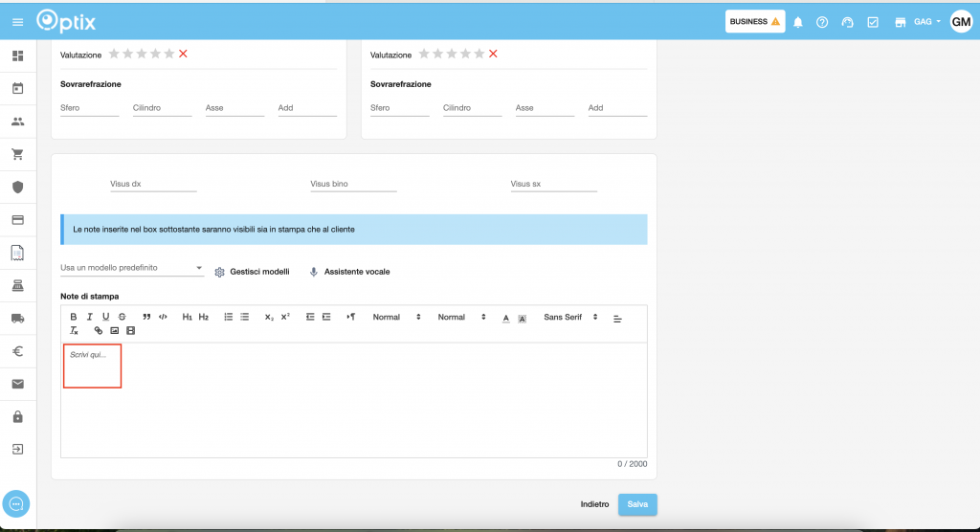Click Gestisci modelli
The height and width of the screenshot is (532, 980).
(x=252, y=272)
